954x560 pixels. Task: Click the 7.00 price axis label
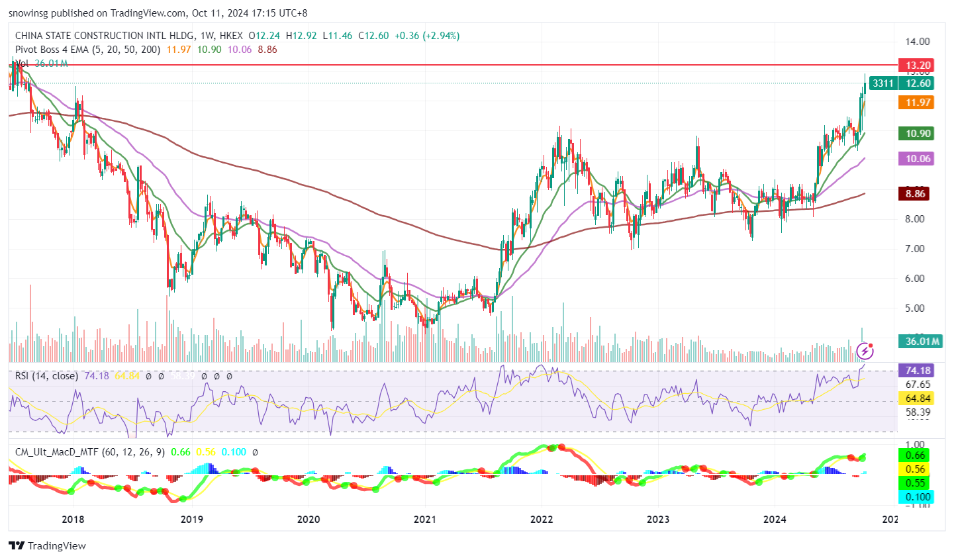915,249
